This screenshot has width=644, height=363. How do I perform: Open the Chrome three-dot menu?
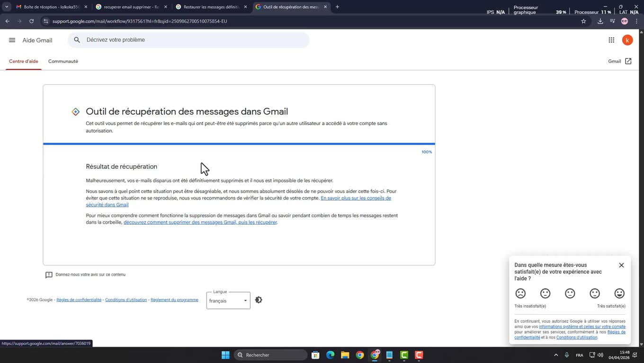[x=636, y=21]
